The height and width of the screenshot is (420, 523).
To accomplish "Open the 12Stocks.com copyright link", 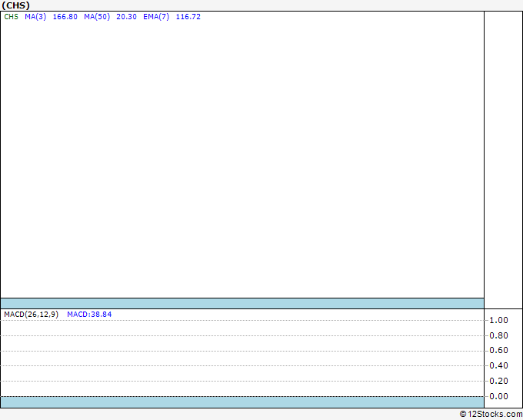I will 491,415.
